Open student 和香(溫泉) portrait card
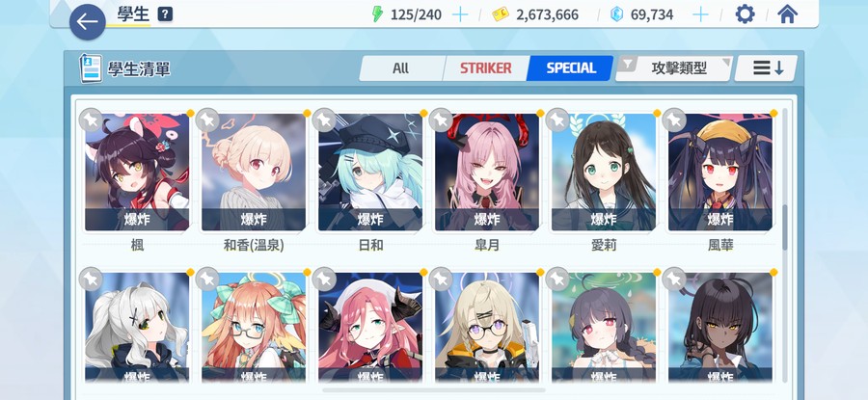Screen dimensions: 868x400 [254, 173]
